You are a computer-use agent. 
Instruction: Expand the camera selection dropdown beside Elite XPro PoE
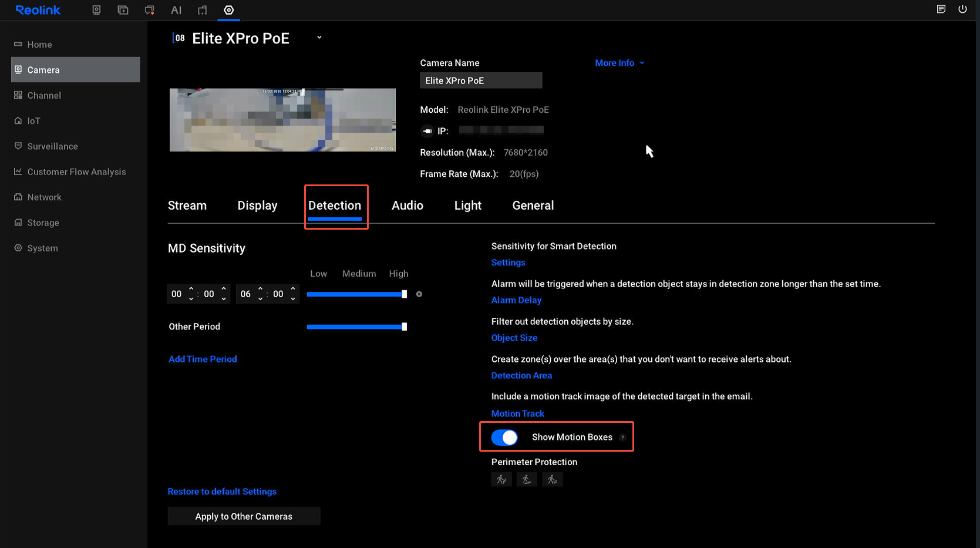319,38
